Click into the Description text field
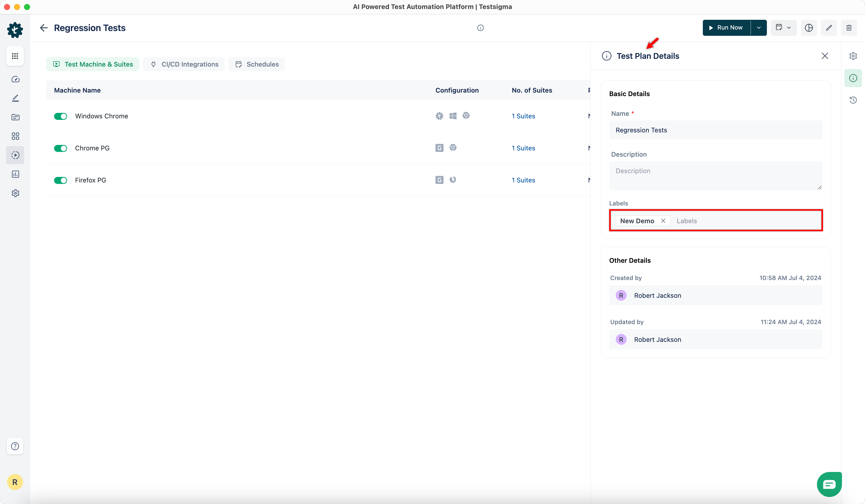The width and height of the screenshot is (865, 504). (715, 175)
